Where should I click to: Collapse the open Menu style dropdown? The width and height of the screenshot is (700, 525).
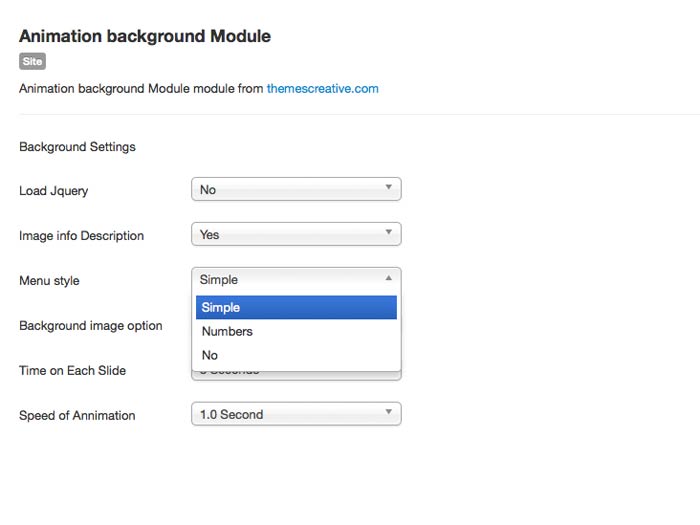tap(296, 280)
